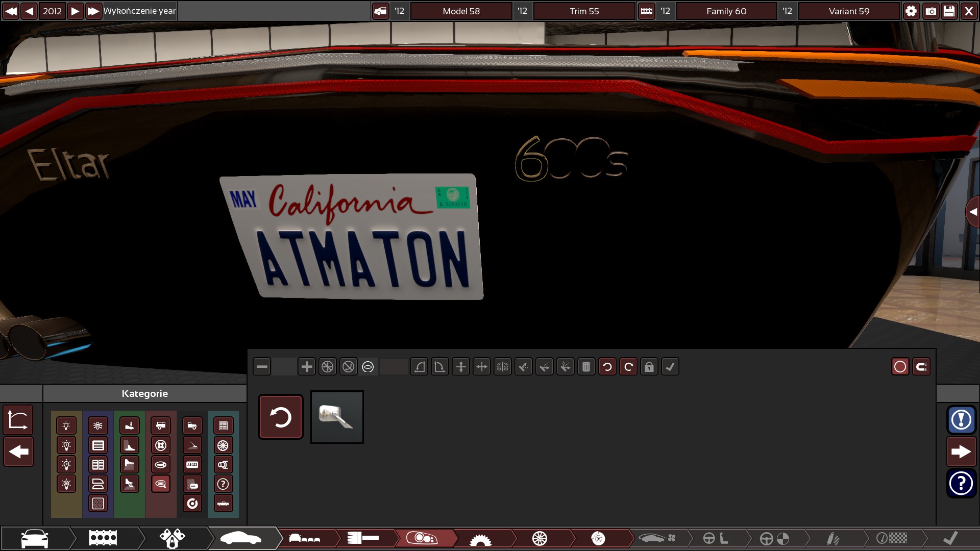Click the rotate counter-clockwise toolbar button
980x551 pixels.
[x=607, y=366]
